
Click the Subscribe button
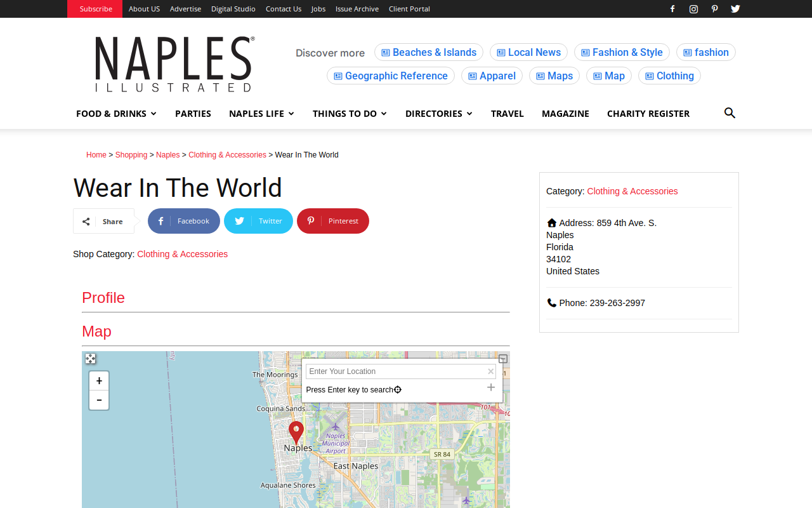(95, 9)
